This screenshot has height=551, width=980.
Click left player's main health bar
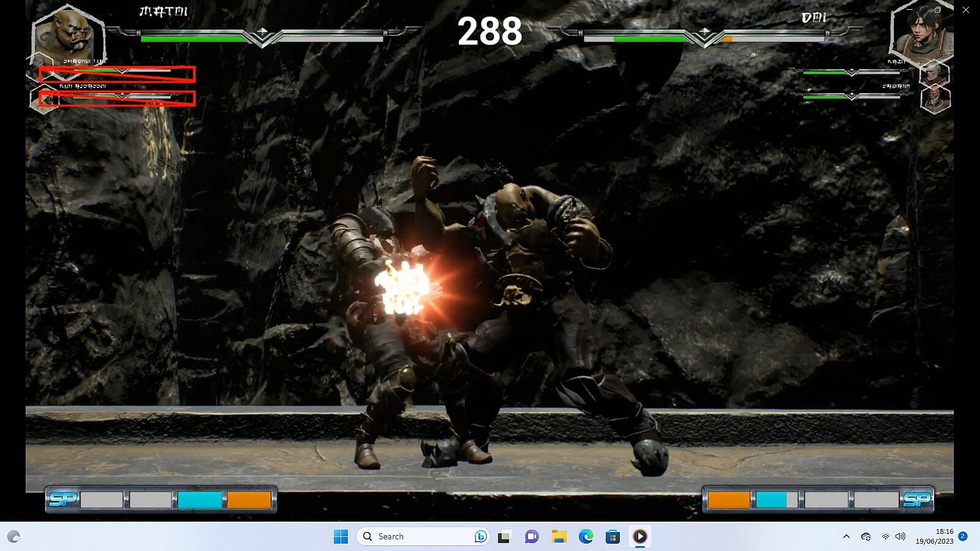[x=262, y=38]
